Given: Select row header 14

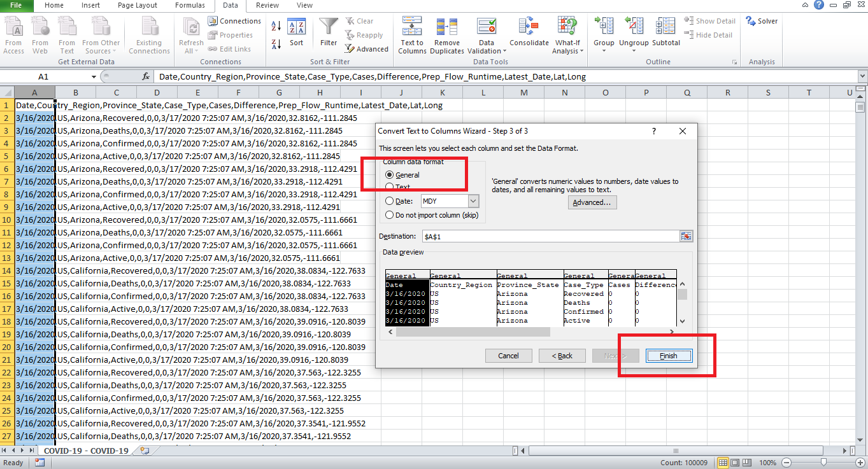Looking at the screenshot, I should pyautogui.click(x=7, y=270).
